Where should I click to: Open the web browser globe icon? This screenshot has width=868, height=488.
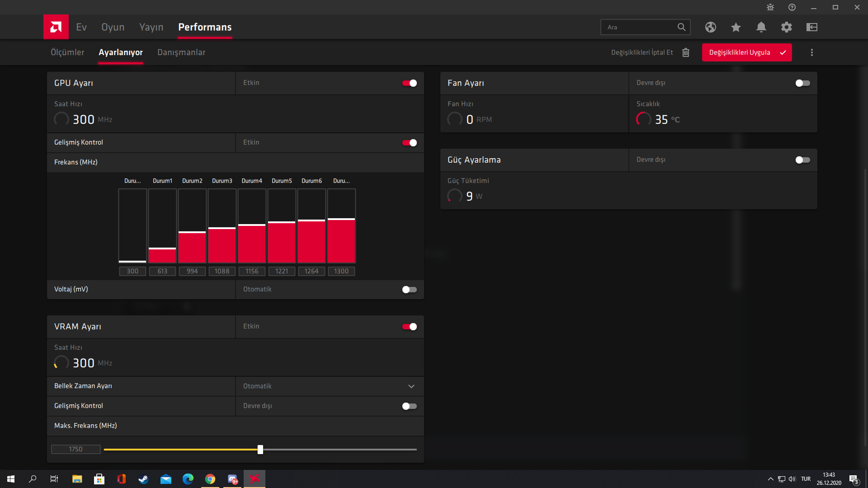pos(711,27)
